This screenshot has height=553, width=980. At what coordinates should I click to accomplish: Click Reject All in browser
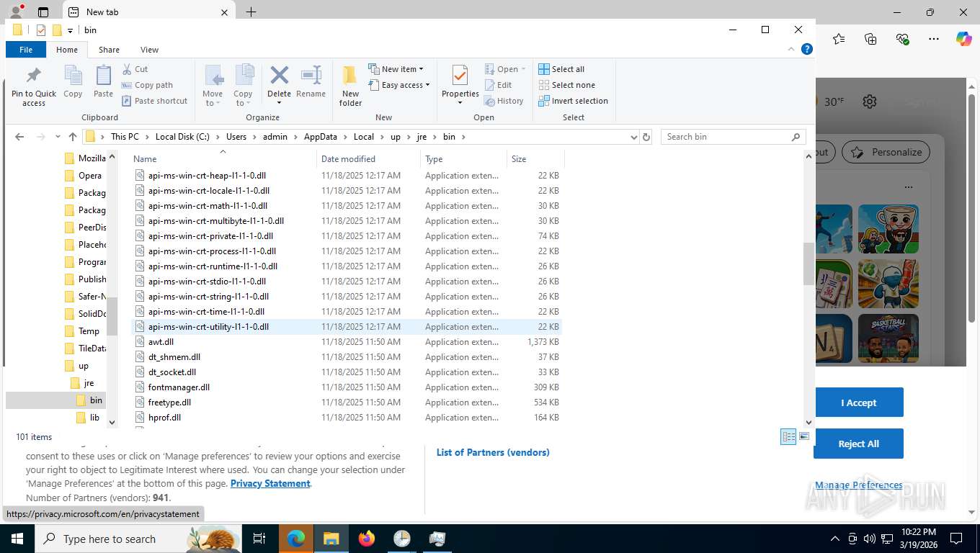click(x=858, y=444)
